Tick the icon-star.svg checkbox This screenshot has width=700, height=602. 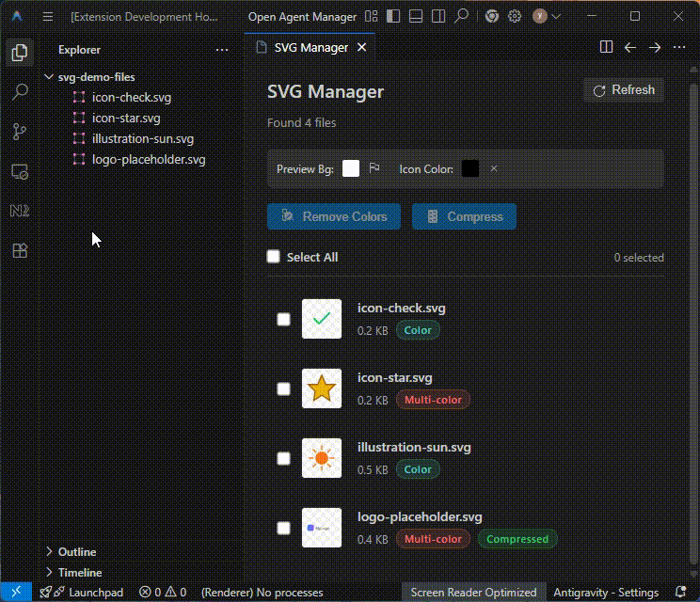click(283, 388)
